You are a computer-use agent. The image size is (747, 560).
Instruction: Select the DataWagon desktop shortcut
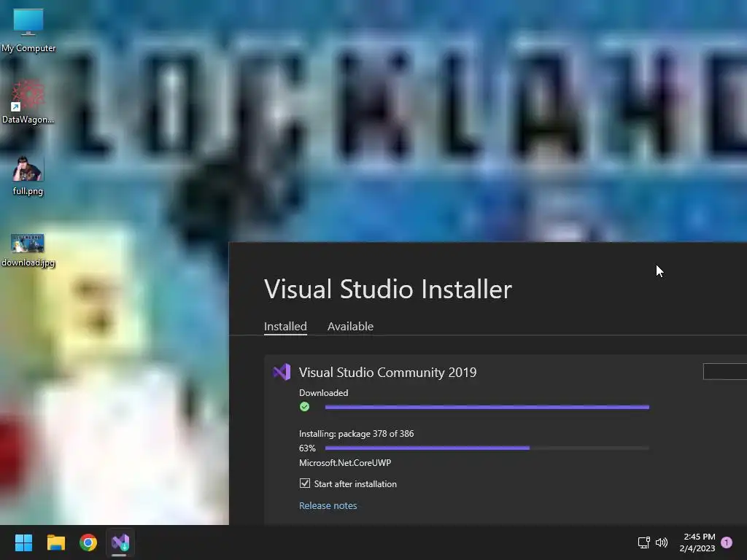(28, 101)
